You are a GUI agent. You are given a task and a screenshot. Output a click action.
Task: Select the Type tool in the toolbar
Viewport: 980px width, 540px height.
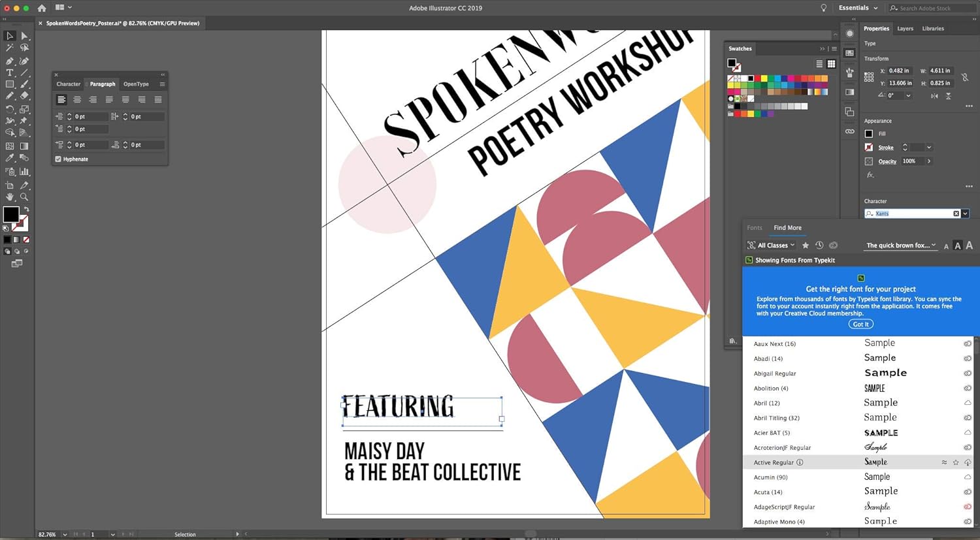(x=9, y=72)
